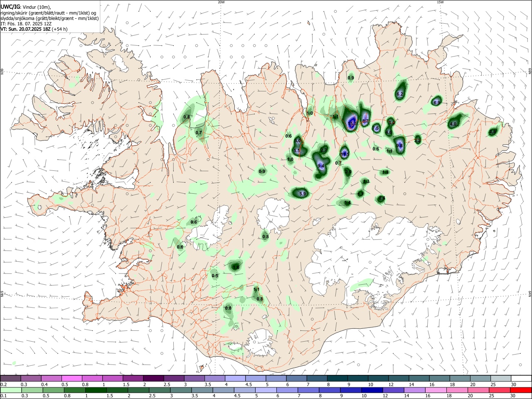Click the 20W longitude label

tap(221, 2)
